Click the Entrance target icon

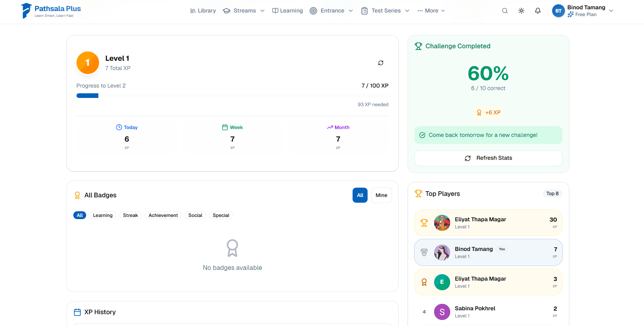tap(313, 11)
